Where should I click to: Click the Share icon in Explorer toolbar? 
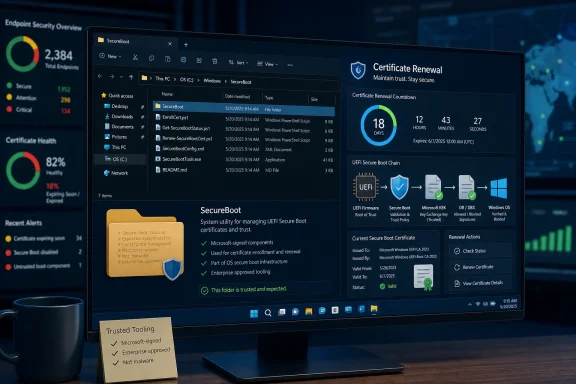199,61
